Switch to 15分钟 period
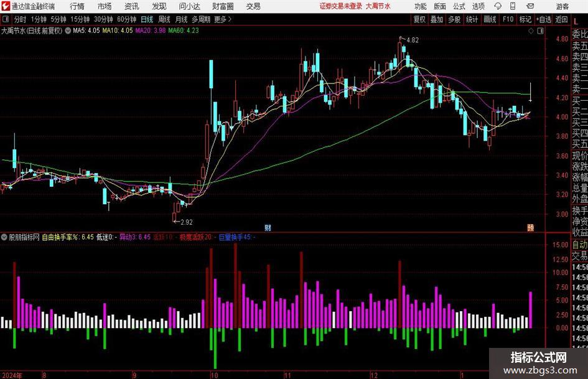This screenshot has width=588, height=379. pyautogui.click(x=80, y=19)
